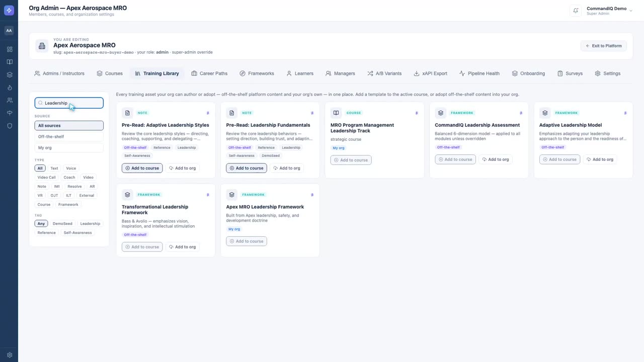Click the book icon on MRO Program Management card
Screen dimensions: 644x362
click(x=336, y=113)
